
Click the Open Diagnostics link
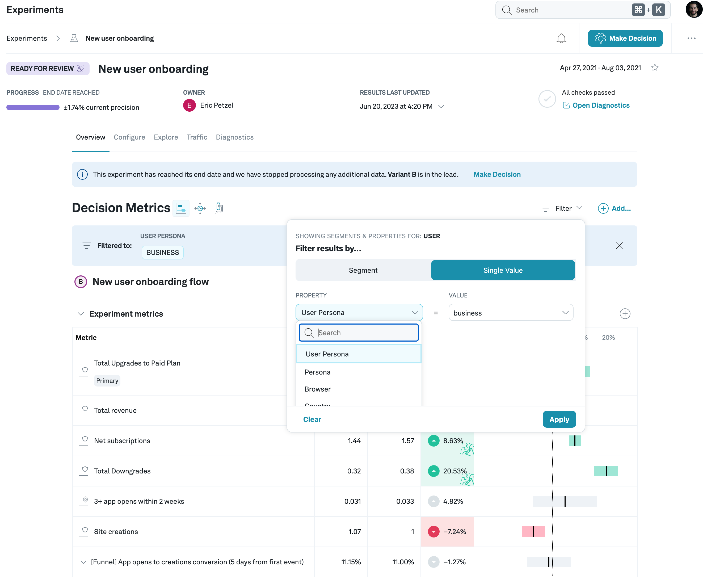(601, 106)
